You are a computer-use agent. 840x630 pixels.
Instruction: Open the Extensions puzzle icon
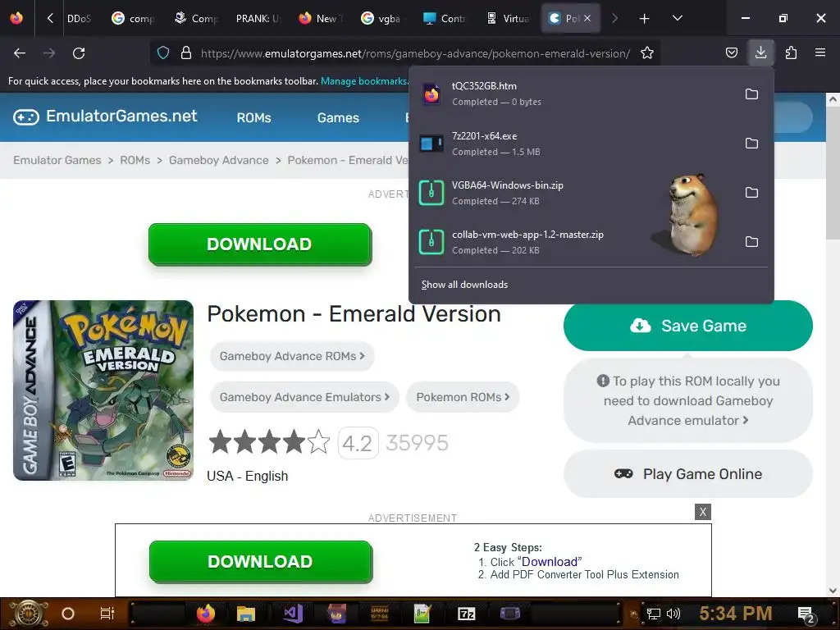[x=791, y=53]
